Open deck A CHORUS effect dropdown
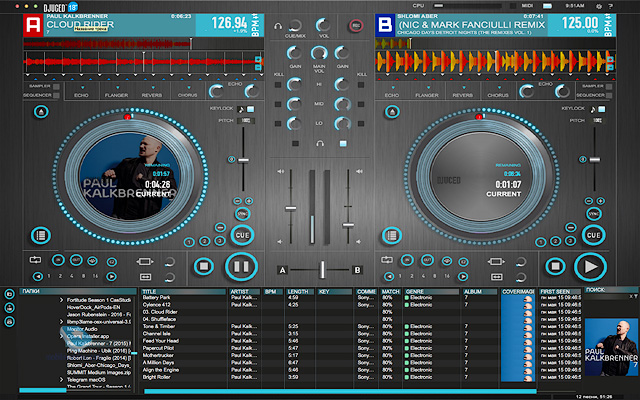The height and width of the screenshot is (400, 640). tap(189, 87)
